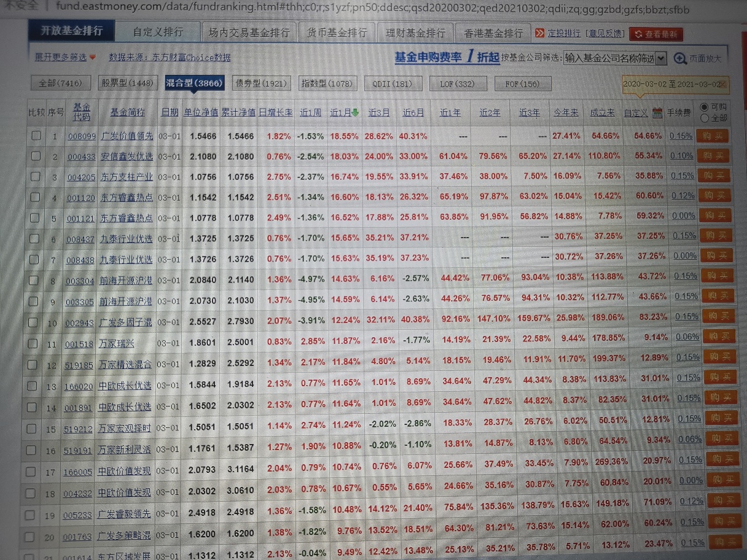
Task: Select the 混合型(3866) filter
Action: (194, 83)
